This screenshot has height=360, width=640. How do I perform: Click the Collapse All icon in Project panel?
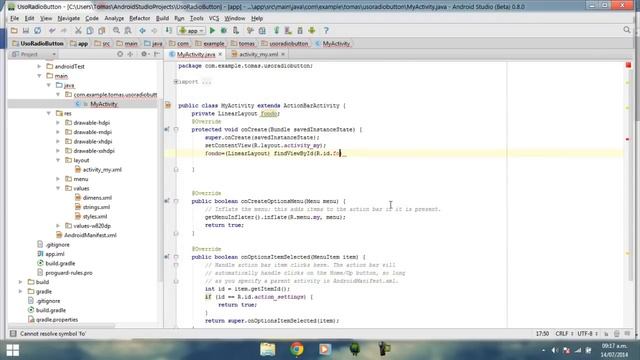[x=131, y=54]
